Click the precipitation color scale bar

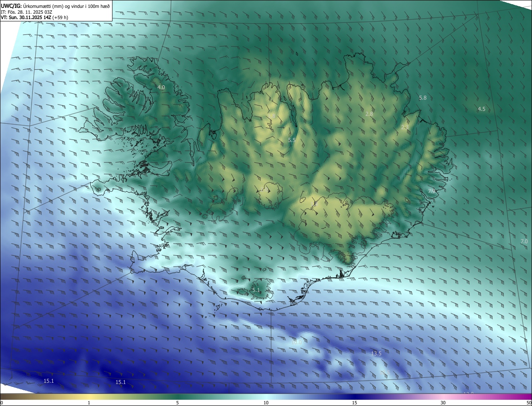tap(266, 397)
